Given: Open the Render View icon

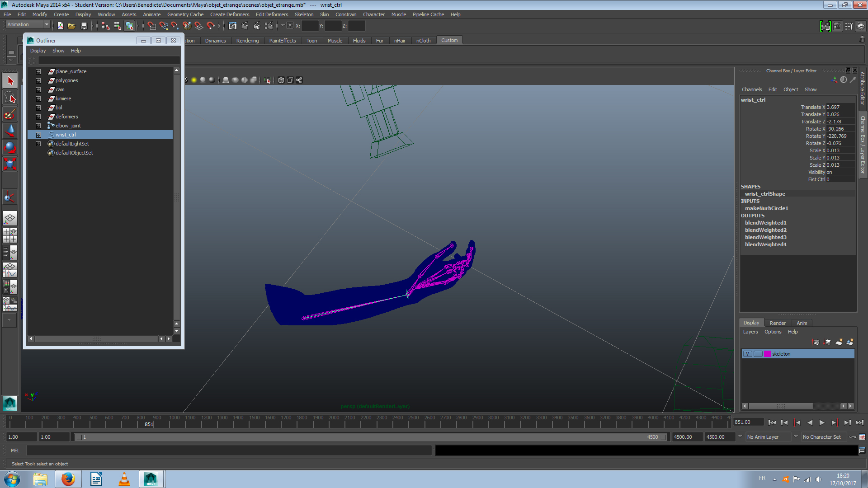Looking at the screenshot, I should (x=233, y=26).
